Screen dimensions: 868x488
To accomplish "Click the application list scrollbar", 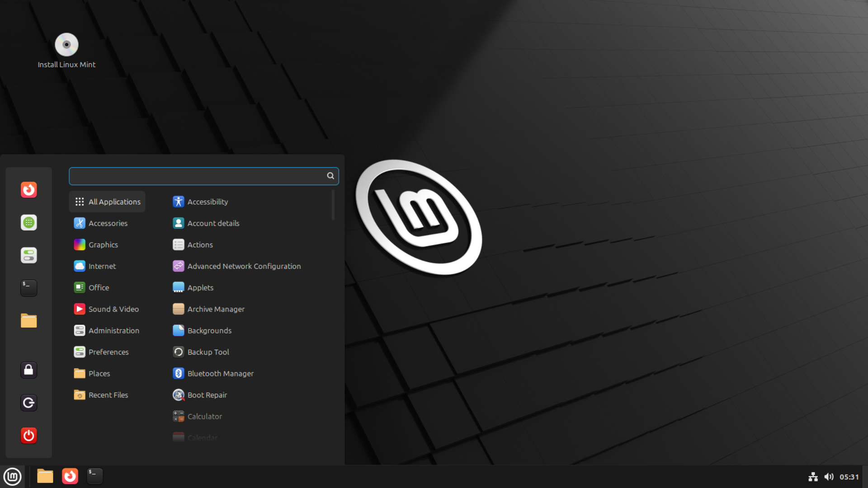I will point(333,206).
